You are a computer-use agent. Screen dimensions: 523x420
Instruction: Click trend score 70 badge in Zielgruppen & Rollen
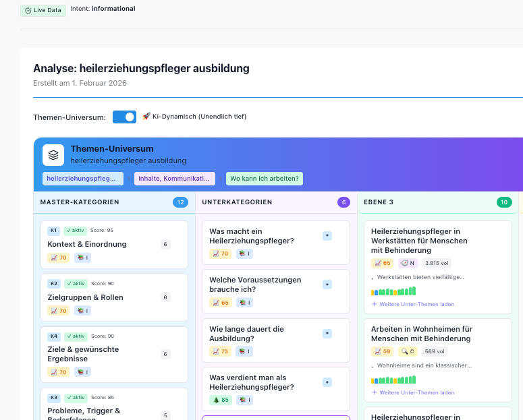click(58, 311)
